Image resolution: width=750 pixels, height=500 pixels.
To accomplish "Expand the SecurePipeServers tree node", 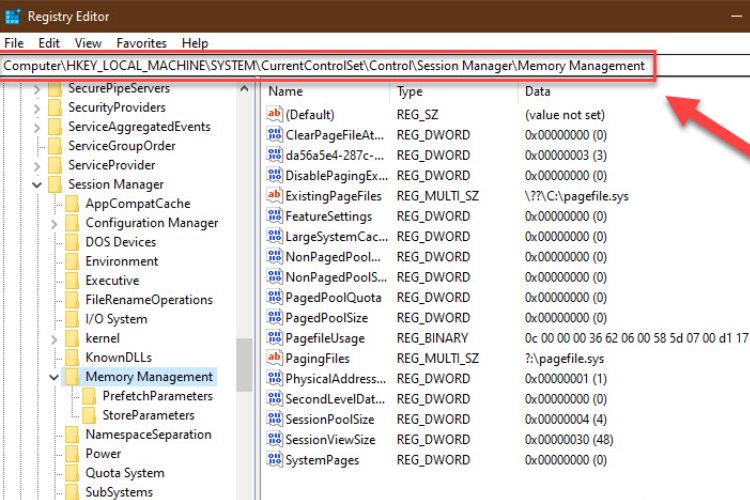I will pyautogui.click(x=37, y=89).
